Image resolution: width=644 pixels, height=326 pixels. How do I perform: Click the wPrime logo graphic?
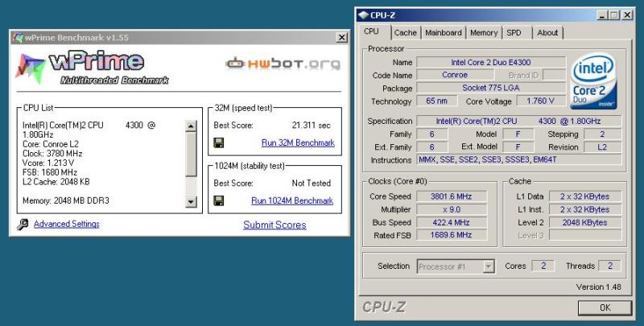click(x=91, y=68)
